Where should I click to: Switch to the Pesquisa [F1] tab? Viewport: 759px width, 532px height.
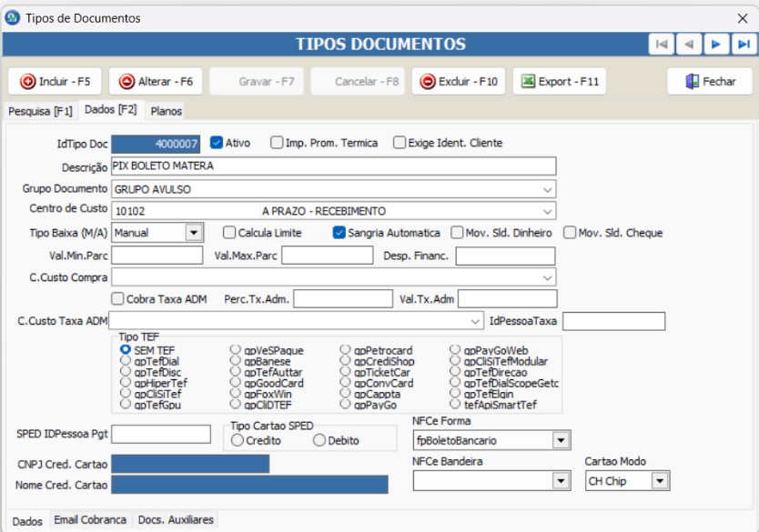click(x=40, y=111)
